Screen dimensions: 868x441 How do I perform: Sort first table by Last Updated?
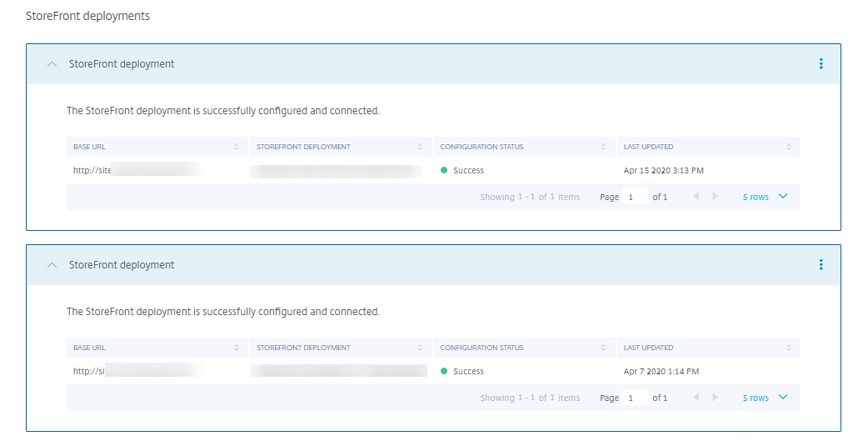click(788, 147)
